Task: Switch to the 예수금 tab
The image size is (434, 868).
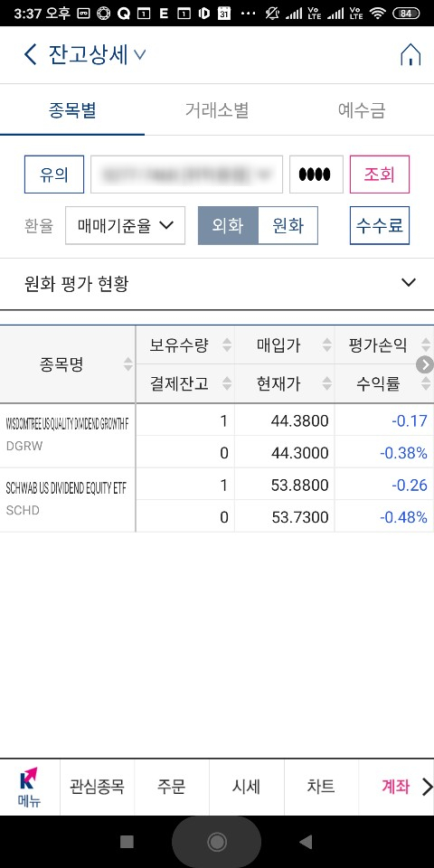Action: tap(362, 110)
